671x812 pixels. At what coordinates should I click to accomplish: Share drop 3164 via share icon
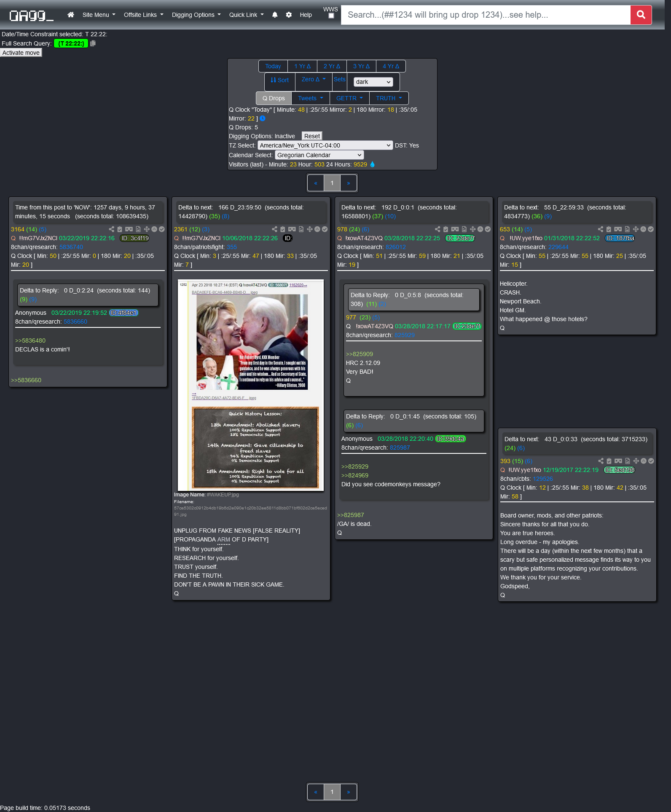pos(111,229)
